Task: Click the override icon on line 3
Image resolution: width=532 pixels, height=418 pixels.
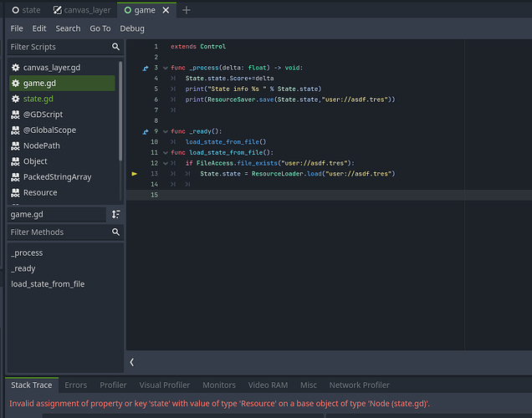Action: pyautogui.click(x=146, y=69)
